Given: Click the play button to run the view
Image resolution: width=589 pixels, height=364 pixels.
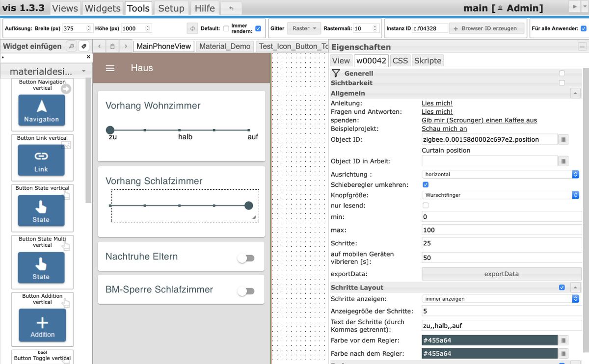Looking at the screenshot, I should (573, 6).
